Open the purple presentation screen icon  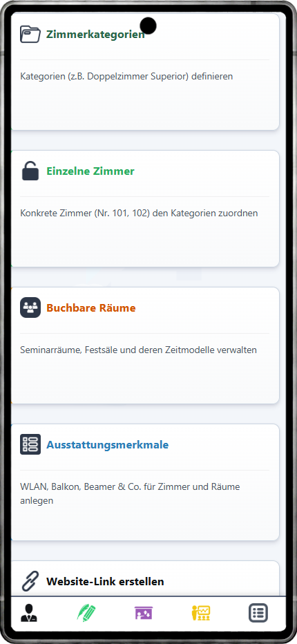coord(144,613)
